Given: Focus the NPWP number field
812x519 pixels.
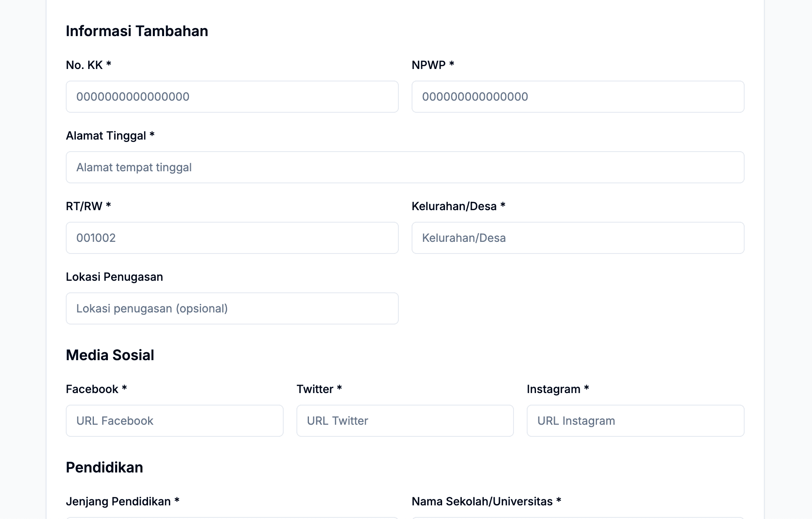Looking at the screenshot, I should click(578, 97).
